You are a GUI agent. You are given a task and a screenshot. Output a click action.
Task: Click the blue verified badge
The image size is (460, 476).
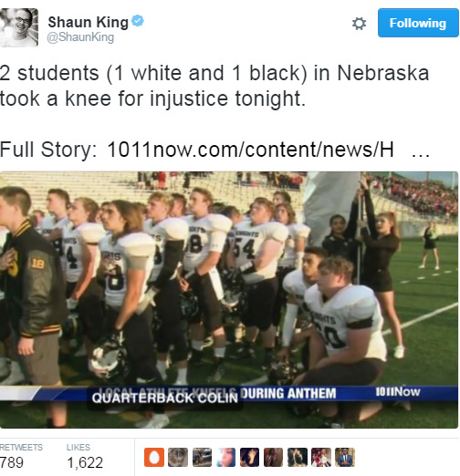click(x=138, y=21)
